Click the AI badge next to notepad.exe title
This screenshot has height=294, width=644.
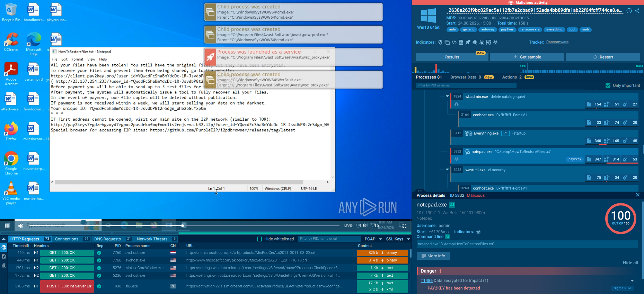click(x=452, y=205)
